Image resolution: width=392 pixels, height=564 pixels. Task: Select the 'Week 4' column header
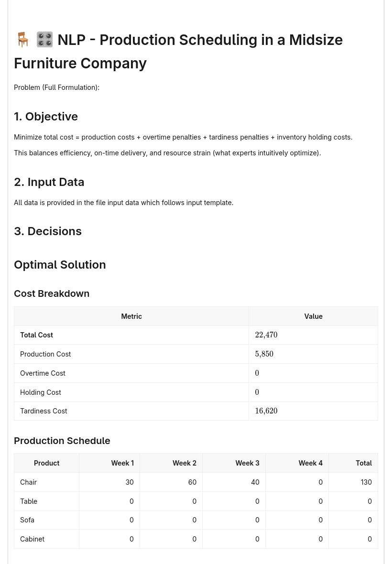(x=310, y=463)
